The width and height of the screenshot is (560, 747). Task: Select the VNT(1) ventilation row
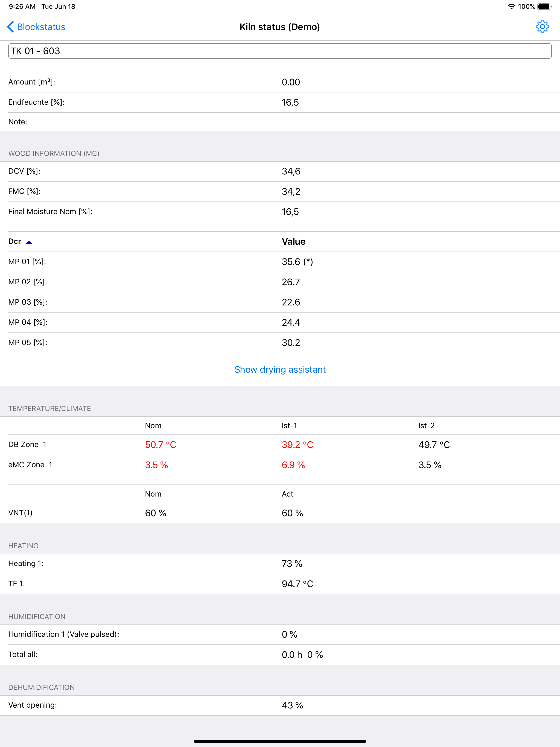(280, 513)
